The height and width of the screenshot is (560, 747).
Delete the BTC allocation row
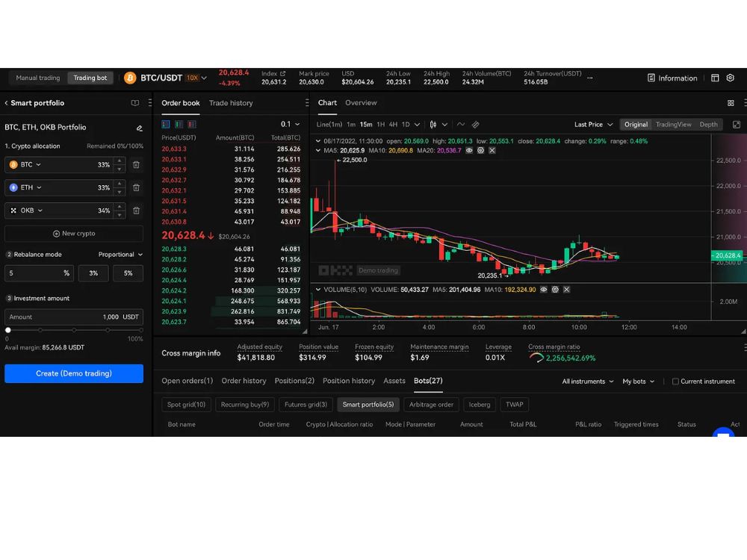coord(136,165)
